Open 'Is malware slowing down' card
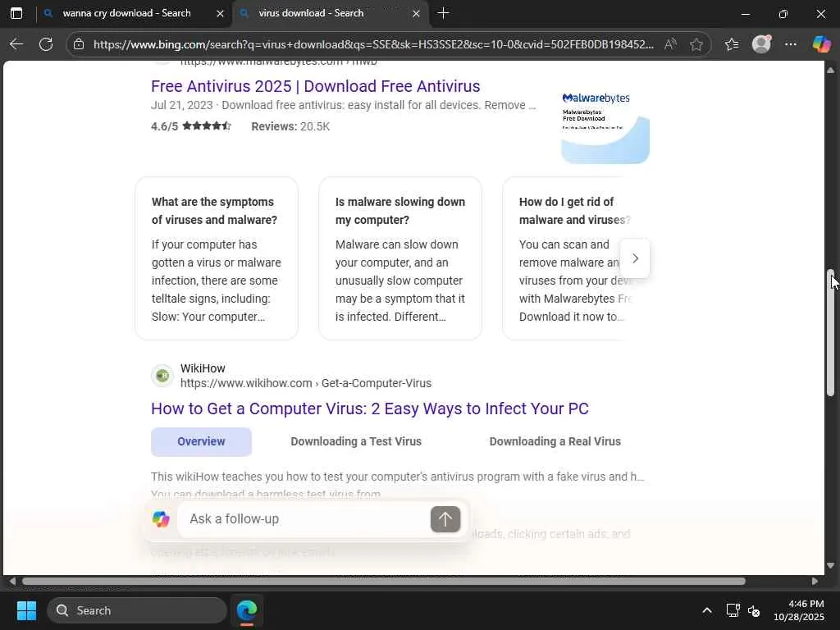This screenshot has height=630, width=840. coord(400,258)
